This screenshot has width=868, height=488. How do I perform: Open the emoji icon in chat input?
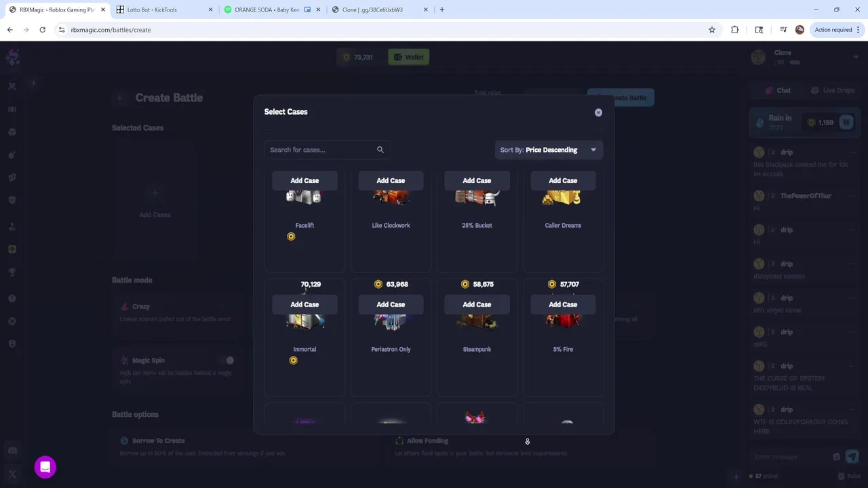coord(836,457)
